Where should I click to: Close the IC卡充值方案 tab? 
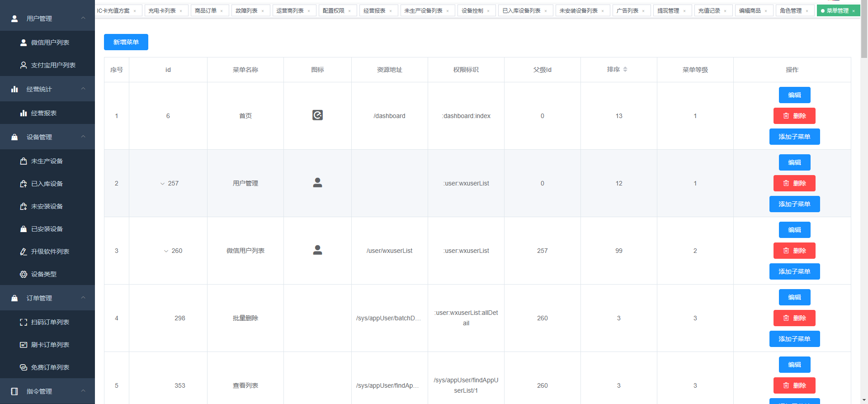click(135, 11)
